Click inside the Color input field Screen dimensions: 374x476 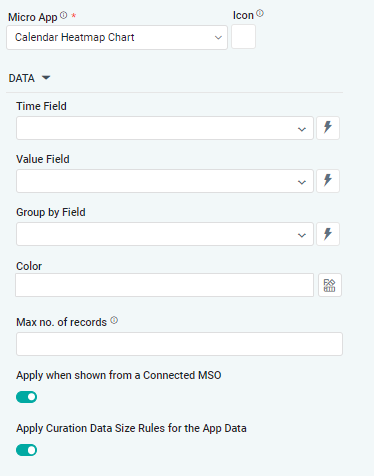pyautogui.click(x=165, y=285)
